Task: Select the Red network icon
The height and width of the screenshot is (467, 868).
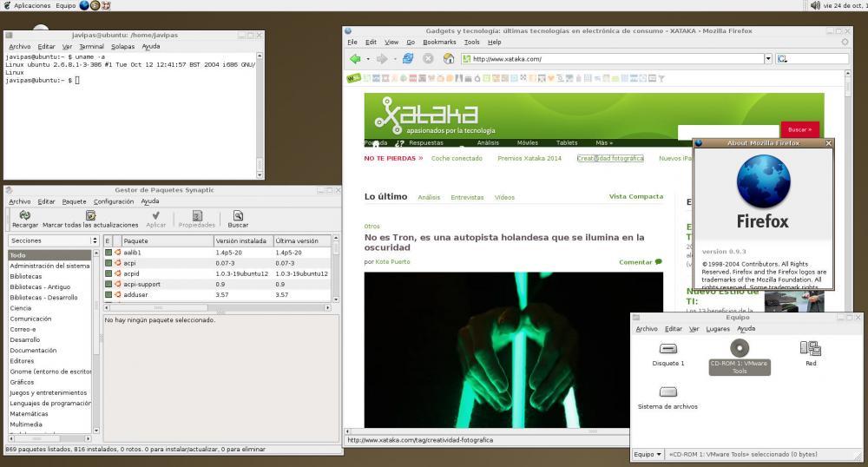Action: (x=811, y=349)
